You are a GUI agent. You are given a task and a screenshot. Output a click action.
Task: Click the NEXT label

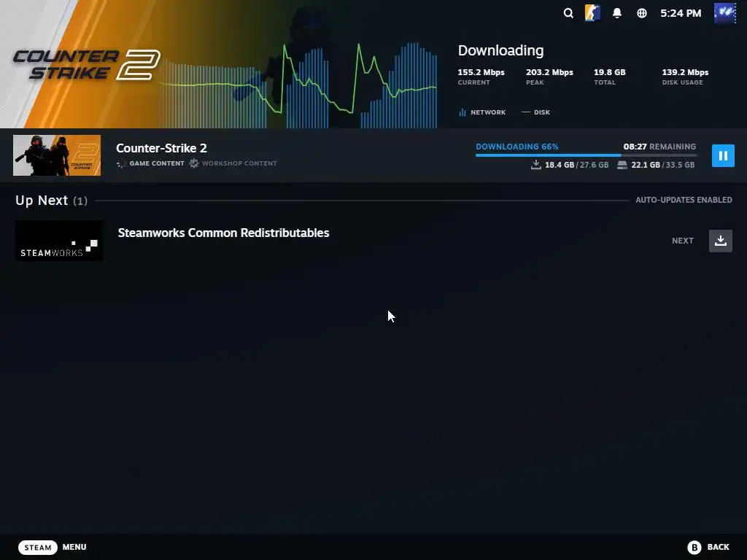coord(682,241)
